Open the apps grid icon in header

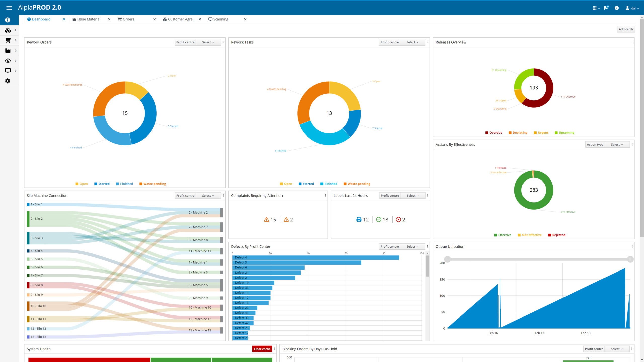[x=595, y=8]
